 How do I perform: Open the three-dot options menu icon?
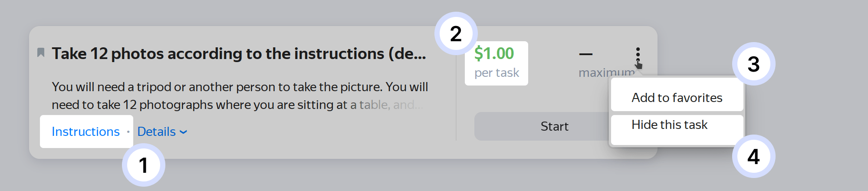coord(638,56)
